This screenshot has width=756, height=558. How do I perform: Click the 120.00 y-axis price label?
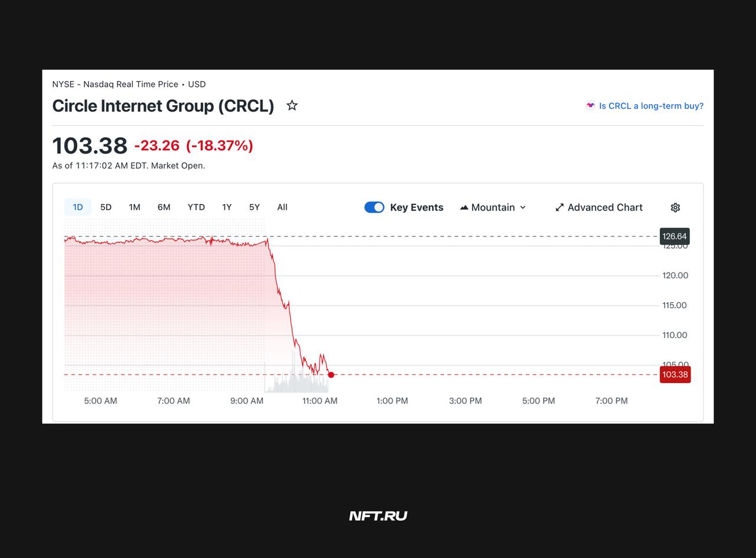[x=675, y=275]
